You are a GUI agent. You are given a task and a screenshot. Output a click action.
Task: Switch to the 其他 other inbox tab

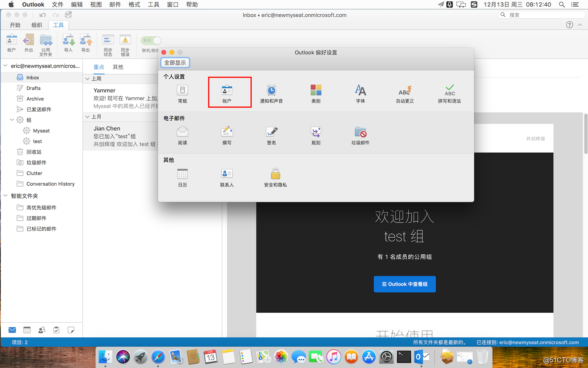tap(118, 67)
